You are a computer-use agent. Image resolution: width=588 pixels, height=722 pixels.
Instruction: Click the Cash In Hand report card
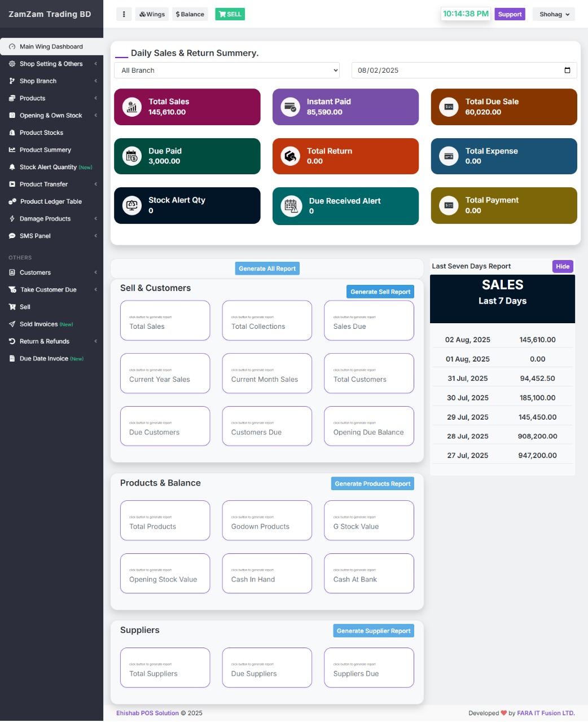[267, 574]
